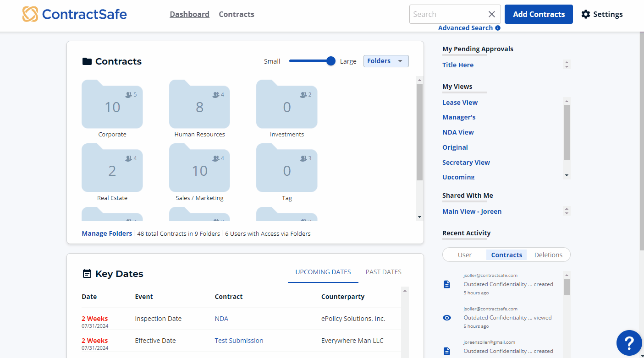The width and height of the screenshot is (644, 358).
Task: Open Contracts from the top navigation
Action: coord(236,14)
